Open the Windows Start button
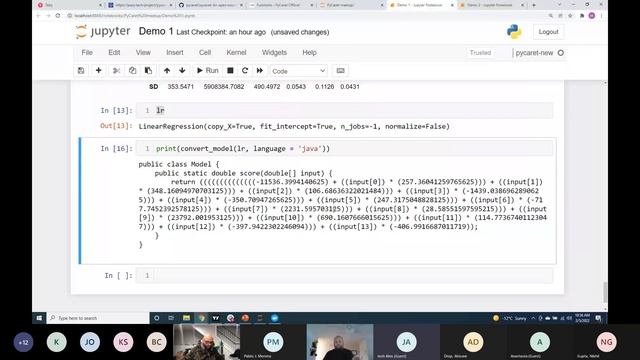The image size is (640, 360). coord(39,318)
